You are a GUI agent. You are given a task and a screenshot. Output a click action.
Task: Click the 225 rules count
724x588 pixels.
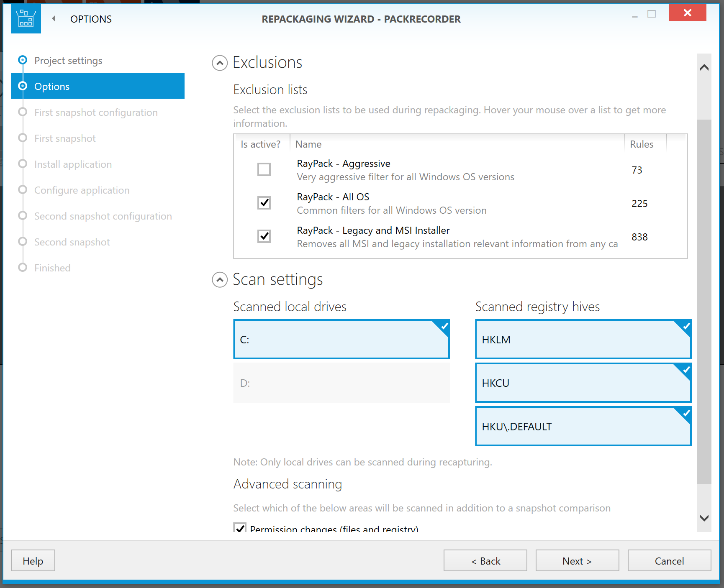[x=639, y=203]
